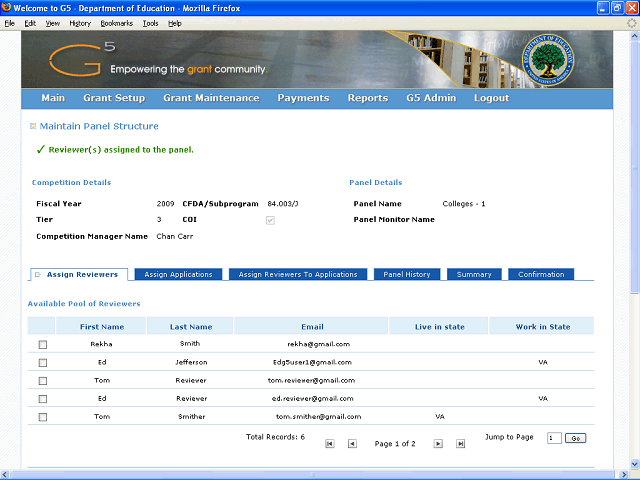640x480 pixels.
Task: Click the first page pagination arrow
Action: coord(330,443)
